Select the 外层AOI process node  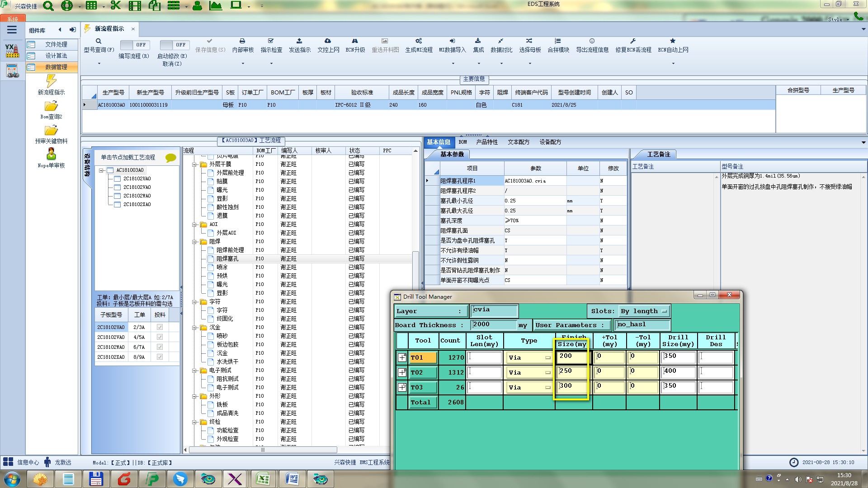coord(226,233)
